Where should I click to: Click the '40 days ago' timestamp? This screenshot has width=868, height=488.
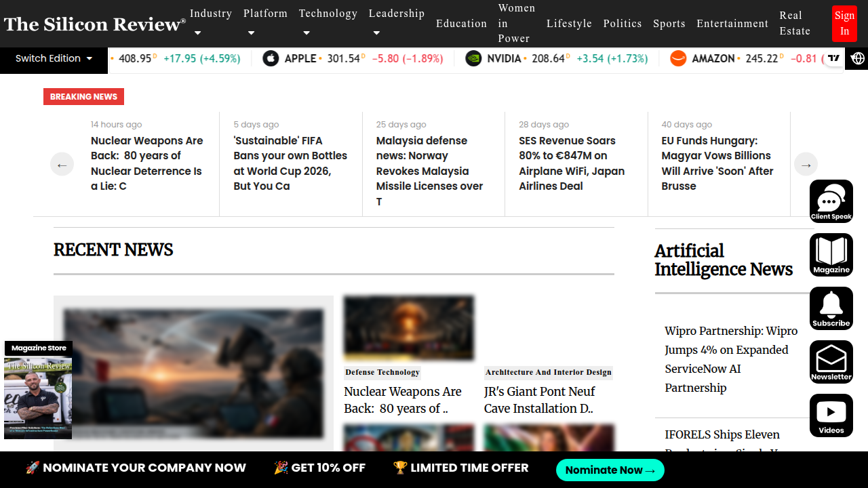687,124
